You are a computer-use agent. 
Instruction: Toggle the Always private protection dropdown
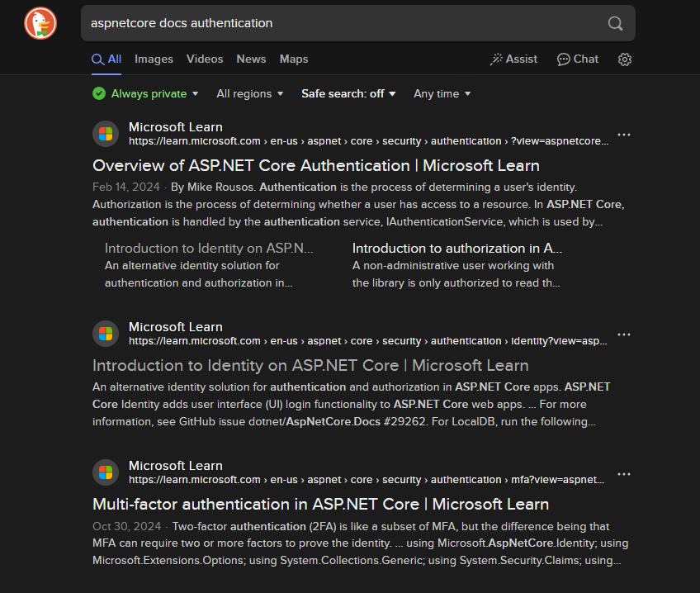click(x=146, y=94)
